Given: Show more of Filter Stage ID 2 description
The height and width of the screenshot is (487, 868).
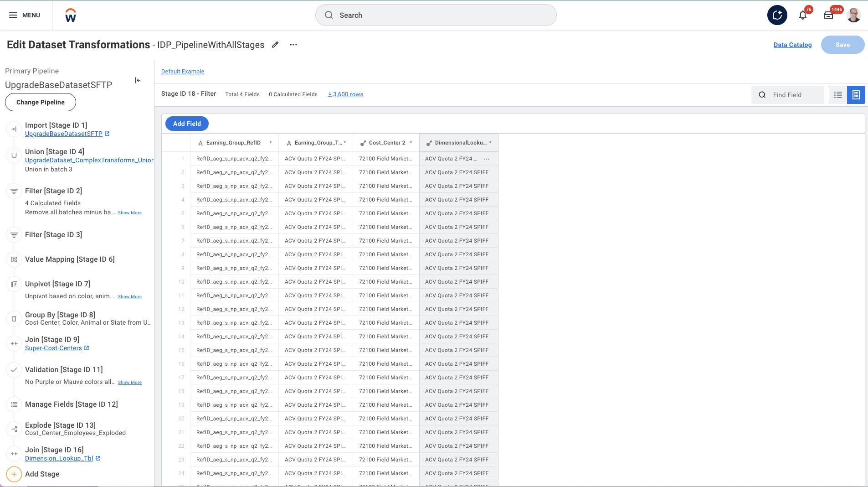Looking at the screenshot, I should pos(130,213).
